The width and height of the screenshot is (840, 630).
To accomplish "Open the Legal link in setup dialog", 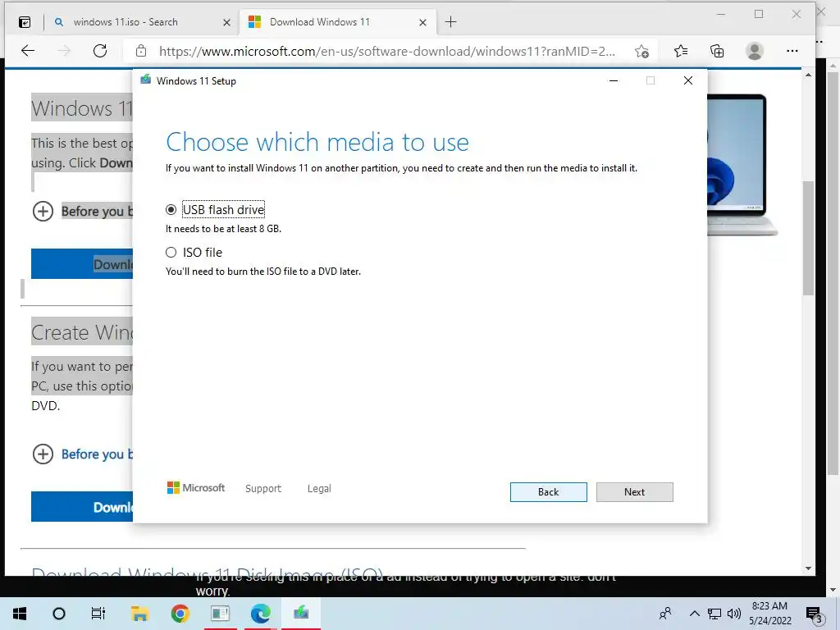I will (319, 488).
